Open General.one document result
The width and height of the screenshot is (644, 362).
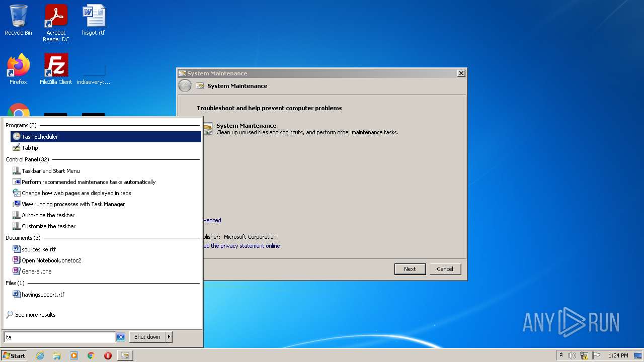(x=106, y=271)
